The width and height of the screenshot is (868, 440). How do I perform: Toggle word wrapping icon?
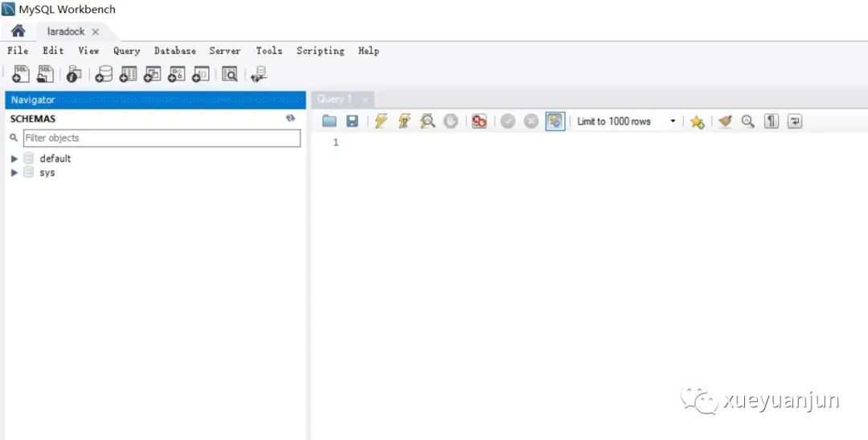pyautogui.click(x=794, y=121)
